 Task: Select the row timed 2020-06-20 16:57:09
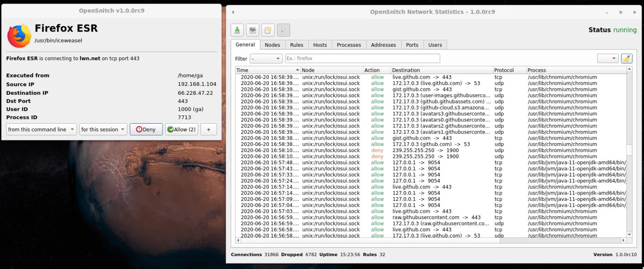click(x=431, y=199)
